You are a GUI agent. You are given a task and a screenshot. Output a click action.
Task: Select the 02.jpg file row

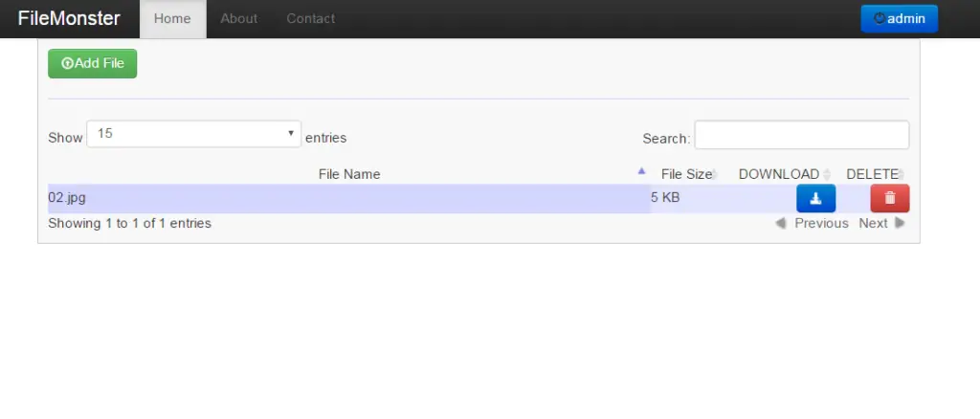point(287,198)
